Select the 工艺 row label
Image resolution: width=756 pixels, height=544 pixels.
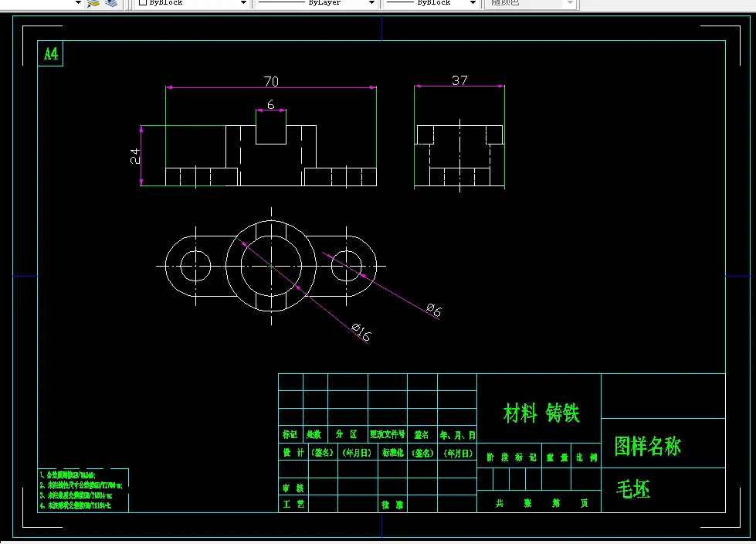293,504
